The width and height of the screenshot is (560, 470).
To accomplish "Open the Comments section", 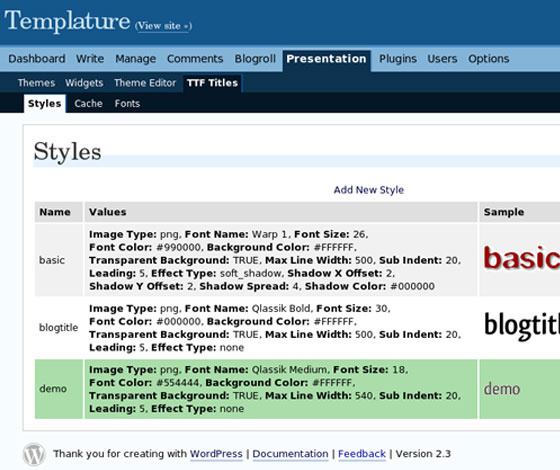I will pyautogui.click(x=195, y=59).
